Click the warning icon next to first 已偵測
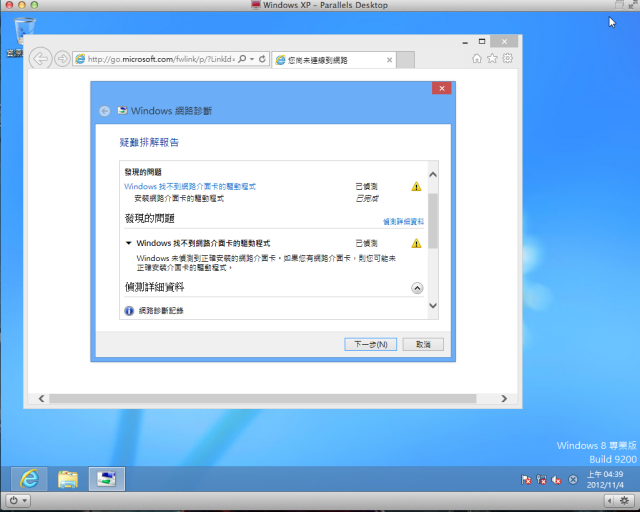 [x=416, y=187]
